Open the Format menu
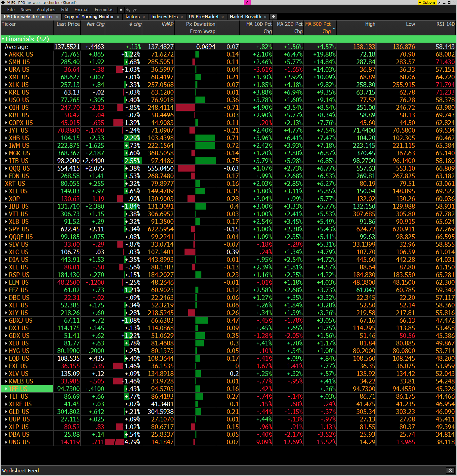Image resolution: width=457 pixels, height=476 pixels. (82, 10)
